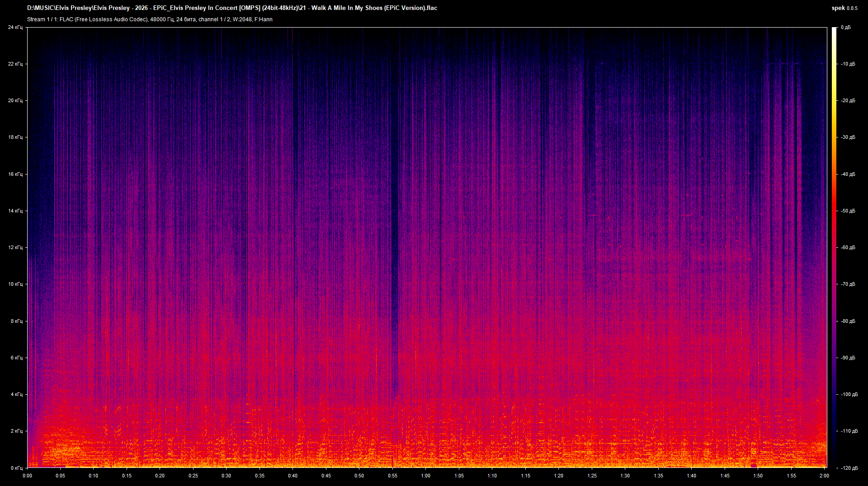
Task: Click the 16 кГц frequency label
Action: click(15, 174)
